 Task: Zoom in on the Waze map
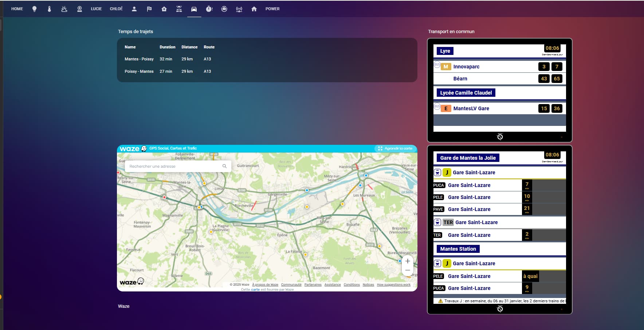[408, 261]
